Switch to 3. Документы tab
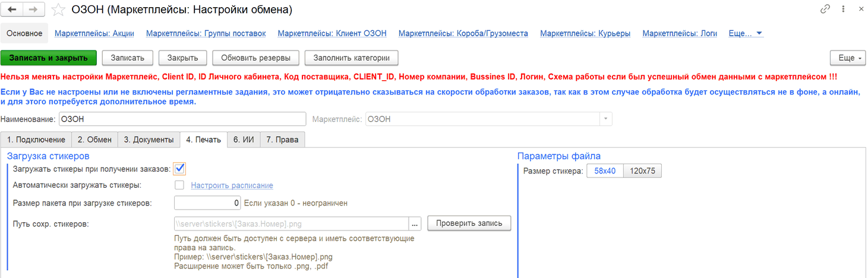The image size is (868, 278). [149, 140]
